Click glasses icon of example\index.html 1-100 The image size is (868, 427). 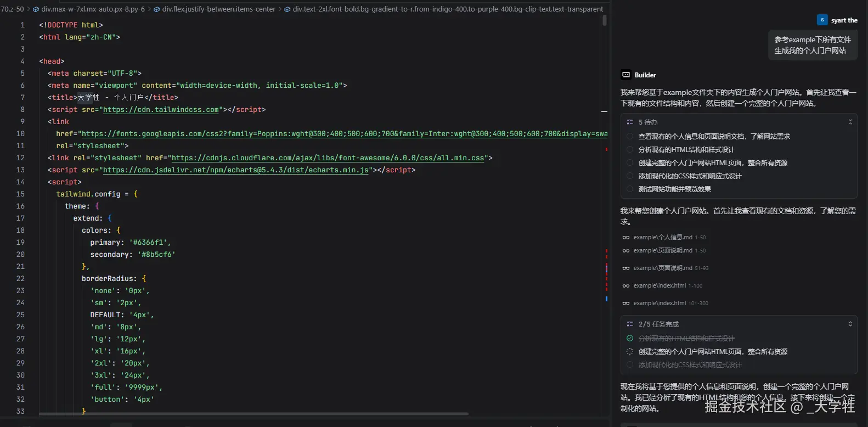point(626,286)
